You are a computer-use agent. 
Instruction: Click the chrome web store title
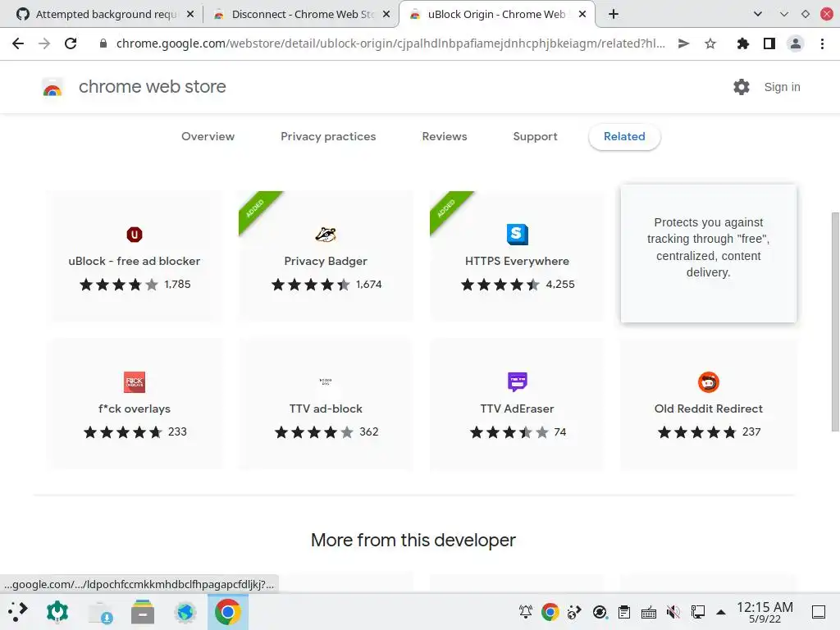tap(152, 86)
